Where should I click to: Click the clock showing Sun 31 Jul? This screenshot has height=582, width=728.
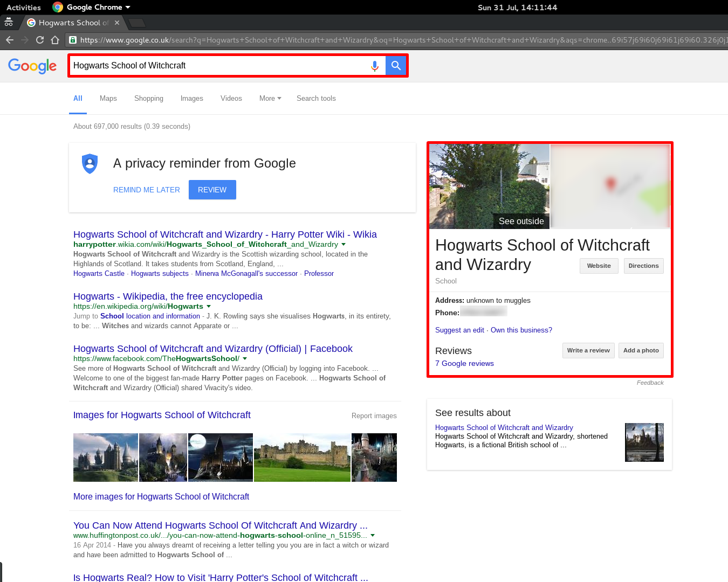coord(518,8)
